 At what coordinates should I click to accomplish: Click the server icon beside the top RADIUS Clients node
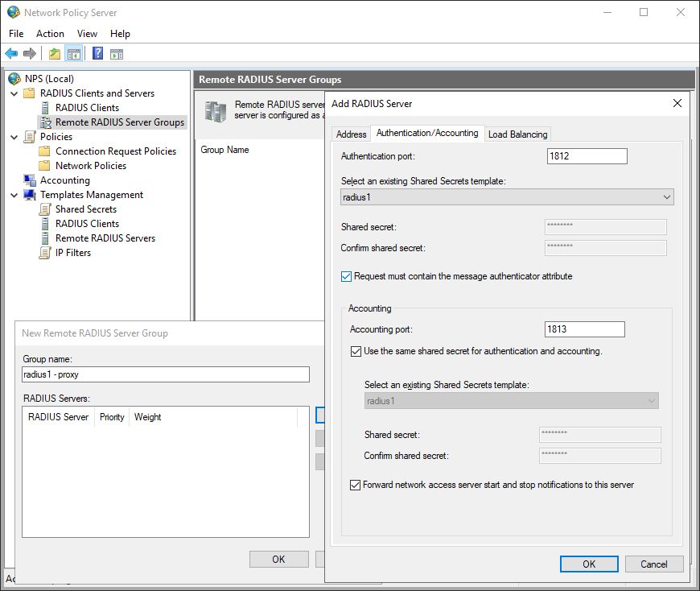click(44, 108)
